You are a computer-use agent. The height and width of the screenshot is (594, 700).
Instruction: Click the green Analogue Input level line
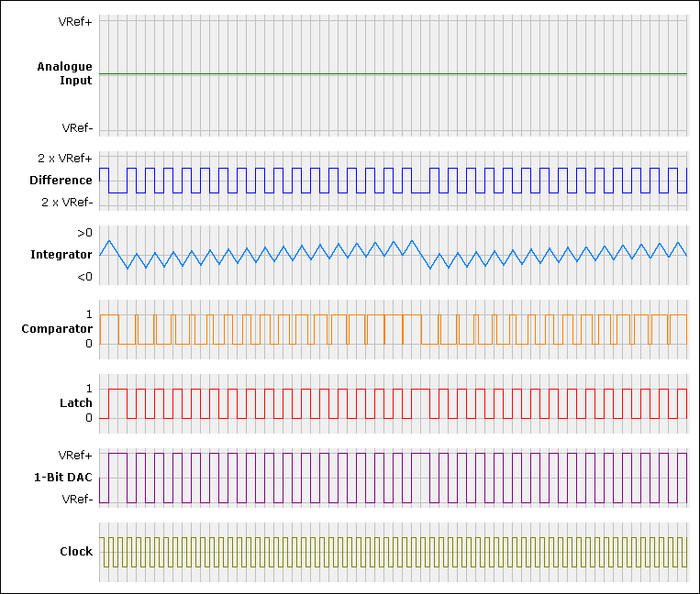(x=393, y=73)
